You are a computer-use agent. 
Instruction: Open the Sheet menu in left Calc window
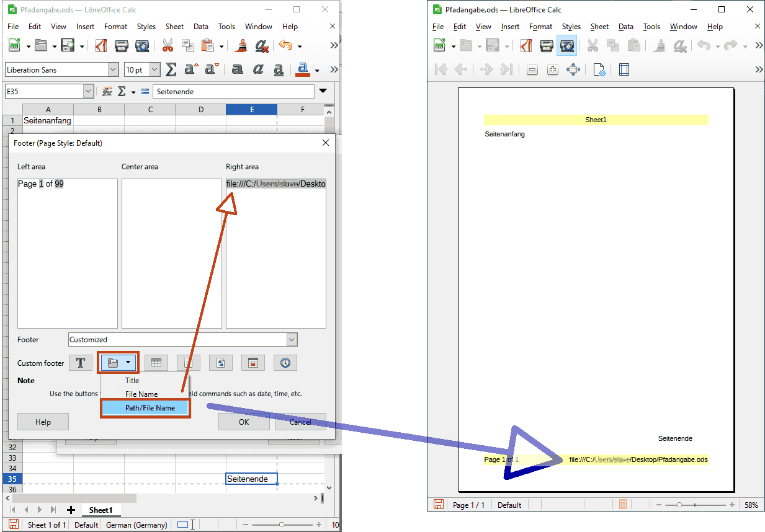pyautogui.click(x=174, y=27)
